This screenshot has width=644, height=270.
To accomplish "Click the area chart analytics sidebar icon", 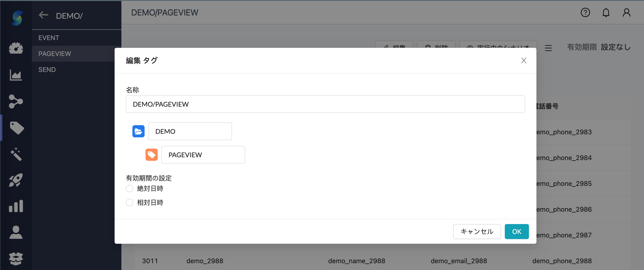I will click(16, 75).
